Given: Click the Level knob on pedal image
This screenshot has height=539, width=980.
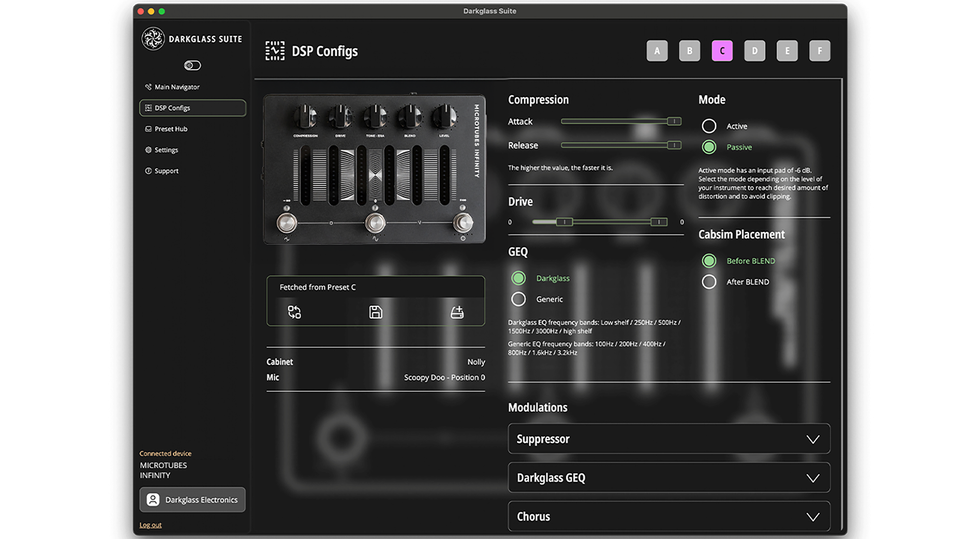Looking at the screenshot, I should [444, 117].
